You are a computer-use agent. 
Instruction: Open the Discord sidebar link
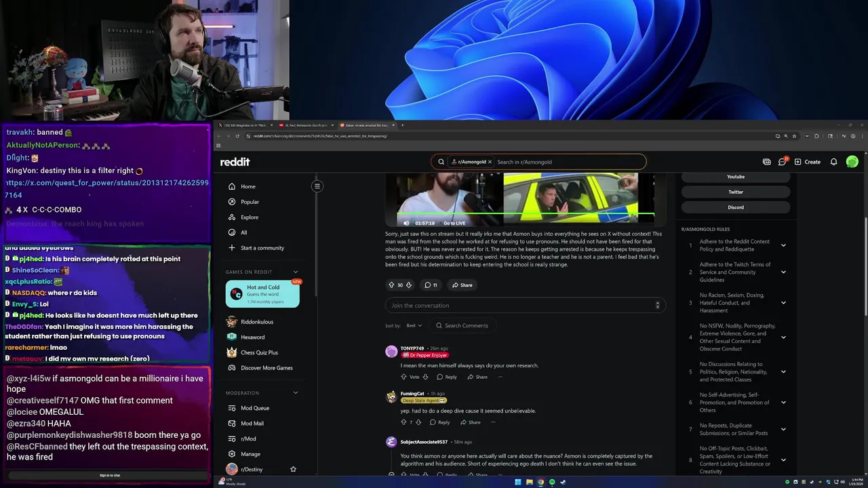click(736, 207)
